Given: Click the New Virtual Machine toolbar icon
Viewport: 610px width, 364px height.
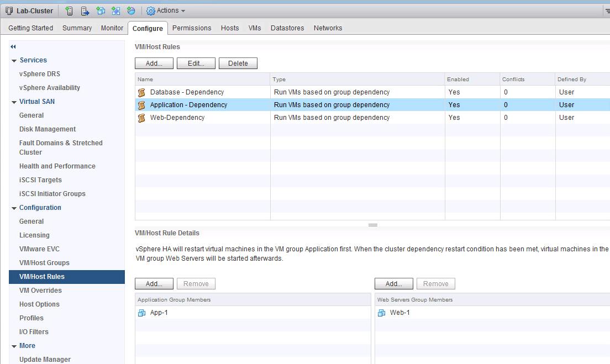Looking at the screenshot, I should (x=101, y=10).
